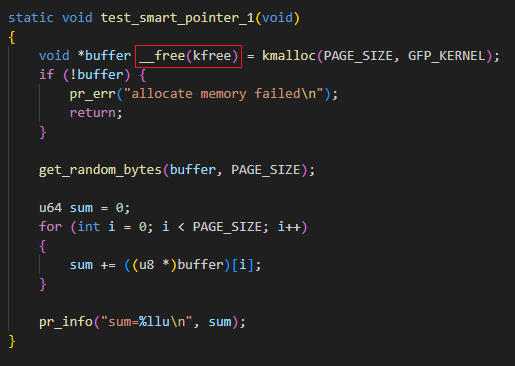Click the "sum=%llu\n" format string

pyautogui.click(x=146, y=322)
